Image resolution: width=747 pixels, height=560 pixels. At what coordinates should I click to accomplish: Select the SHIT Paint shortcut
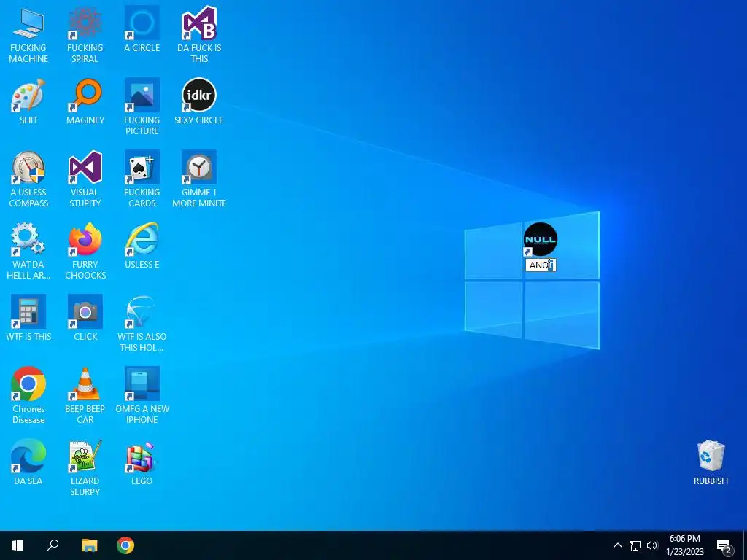click(x=28, y=96)
